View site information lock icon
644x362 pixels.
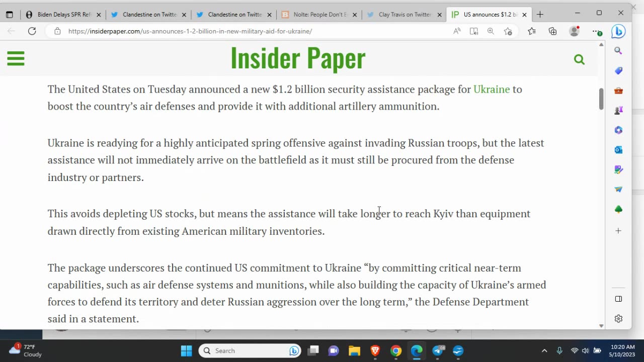pos(57,31)
